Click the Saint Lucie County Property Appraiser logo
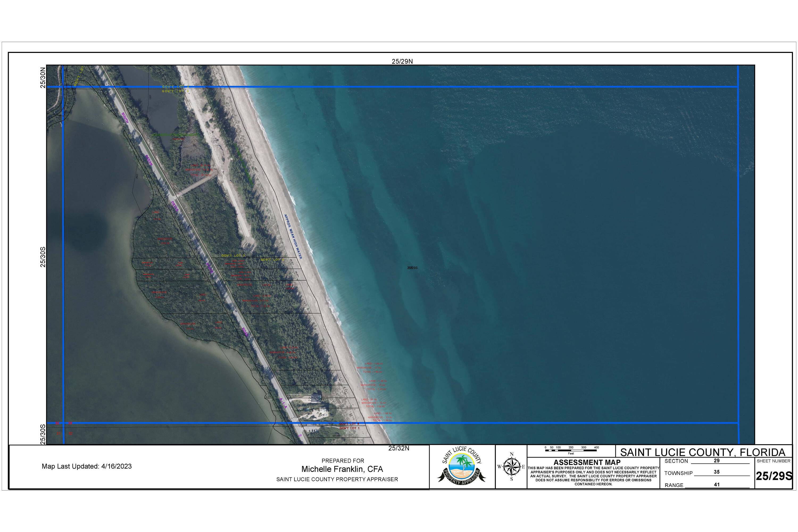The width and height of the screenshot is (798, 532). point(462,466)
